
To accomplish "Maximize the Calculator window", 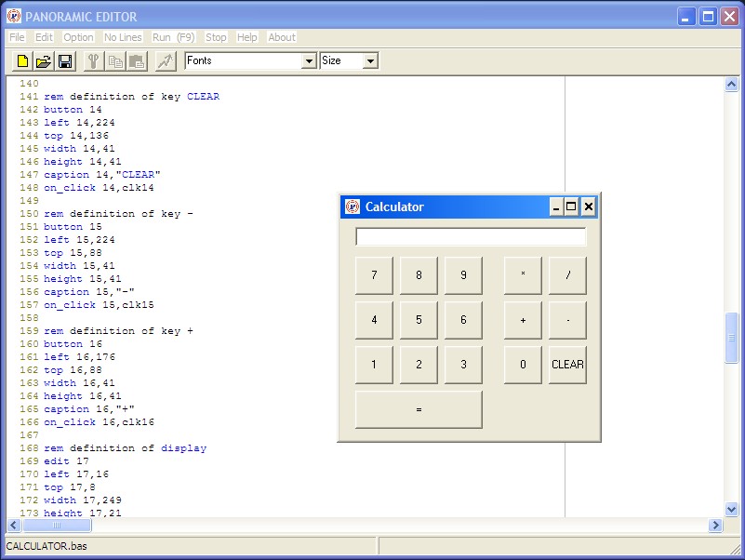I will point(571,207).
